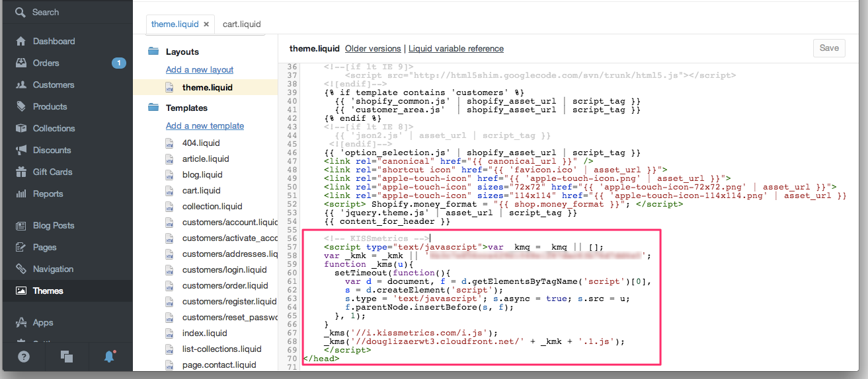Open article.liquid template
Screen dimensions: 868x379
[206, 158]
